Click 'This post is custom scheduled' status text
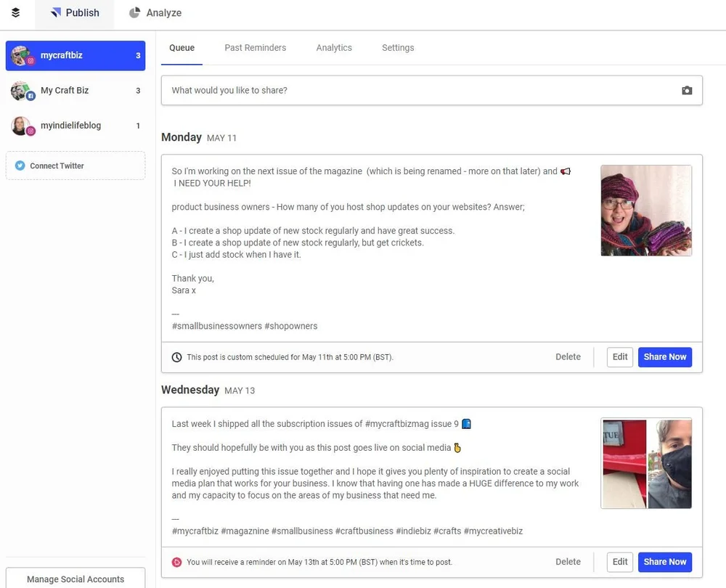Viewport: 726px width, 588px height. coord(290,357)
